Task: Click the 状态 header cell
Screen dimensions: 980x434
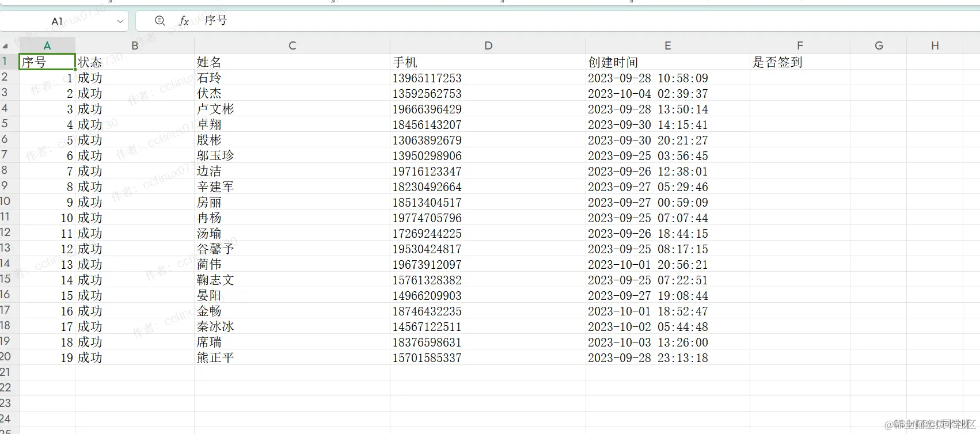Action: pyautogui.click(x=135, y=62)
